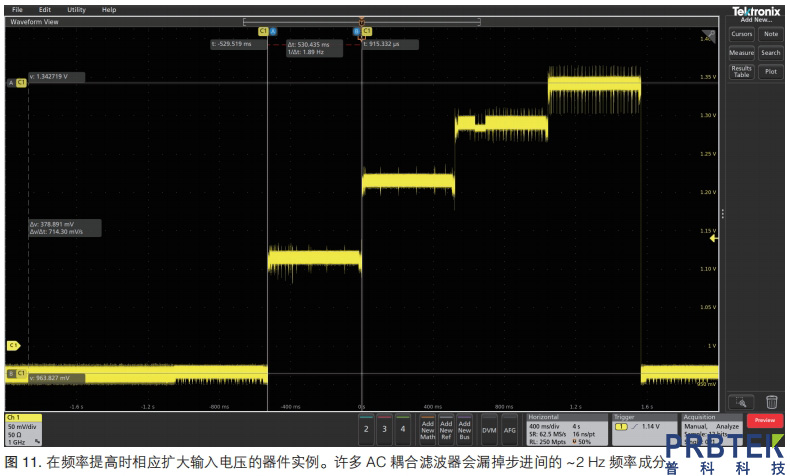Open the Trigger settings badge
The image size is (790, 476).
642,429
